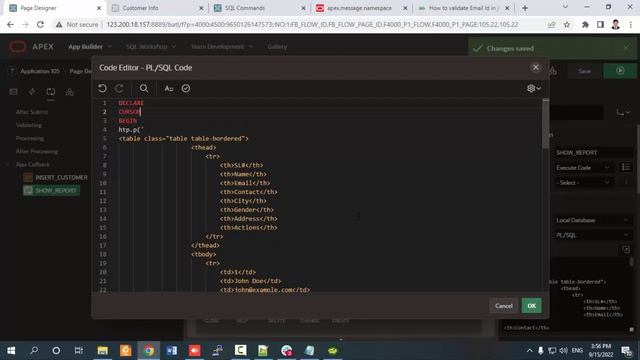Viewport: 640px width, 360px height.
Task: Click the BEGIN keyword line
Action: pyautogui.click(x=128, y=121)
